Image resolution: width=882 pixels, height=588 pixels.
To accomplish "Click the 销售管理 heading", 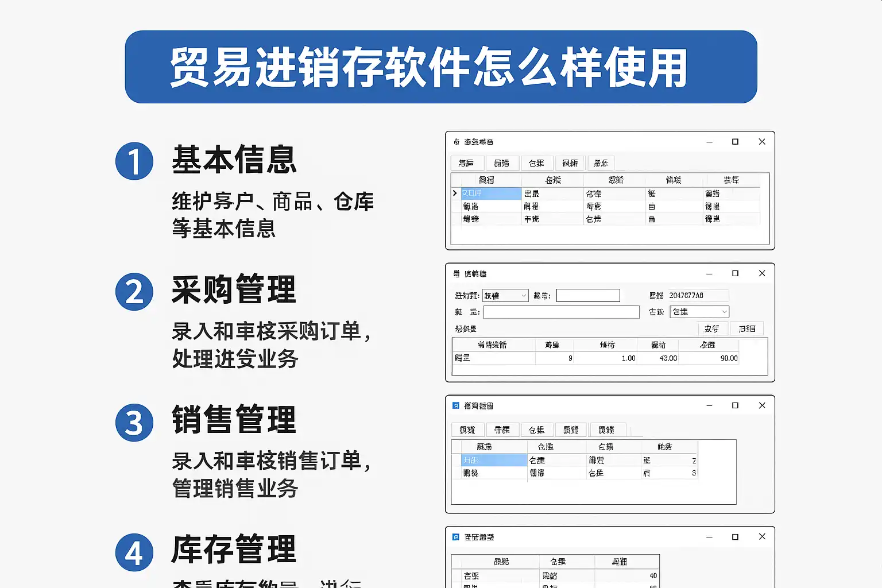I will click(x=234, y=419).
